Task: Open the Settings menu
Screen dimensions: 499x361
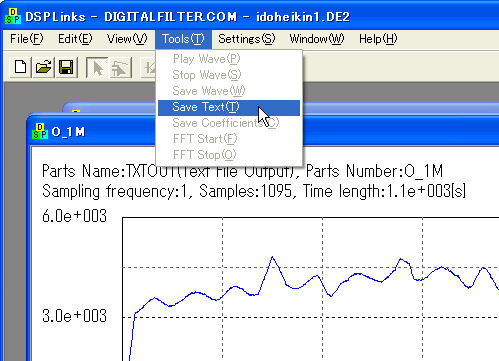Action: [x=247, y=39]
